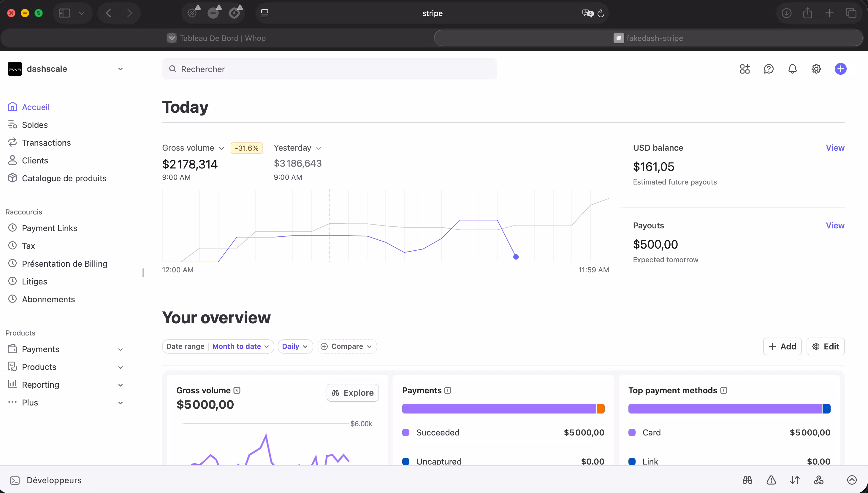Click the binoculars icon in bottom bar

click(747, 480)
